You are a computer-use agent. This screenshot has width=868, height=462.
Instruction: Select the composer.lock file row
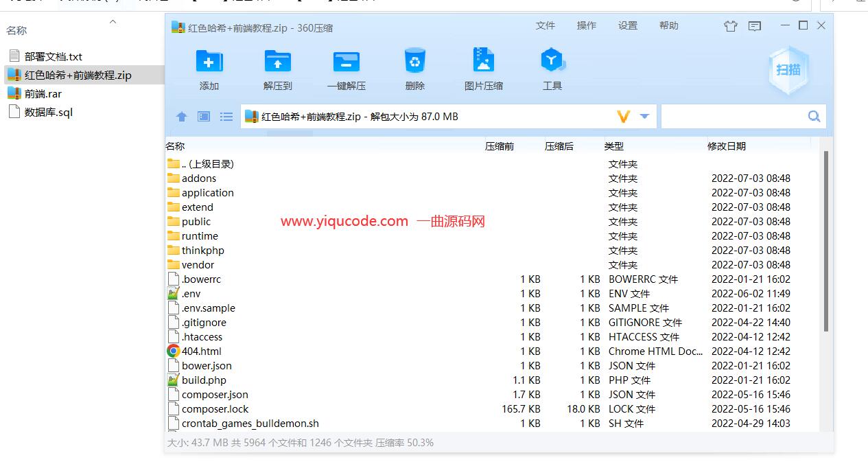[493, 409]
